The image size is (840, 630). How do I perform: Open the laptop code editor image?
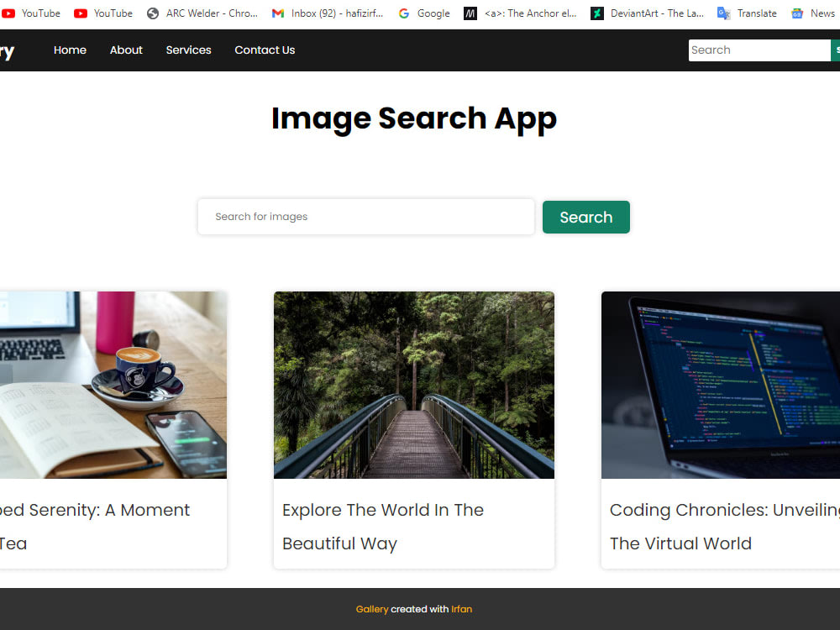pos(721,385)
